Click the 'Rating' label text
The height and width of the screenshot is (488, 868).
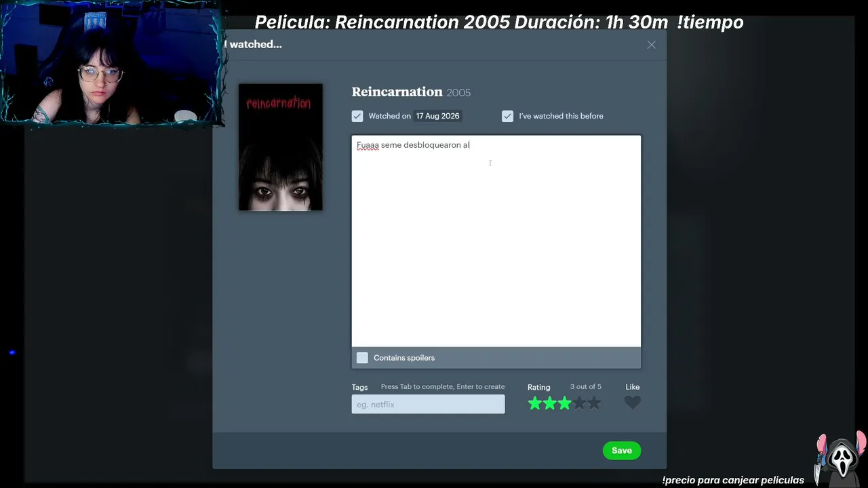click(x=539, y=387)
